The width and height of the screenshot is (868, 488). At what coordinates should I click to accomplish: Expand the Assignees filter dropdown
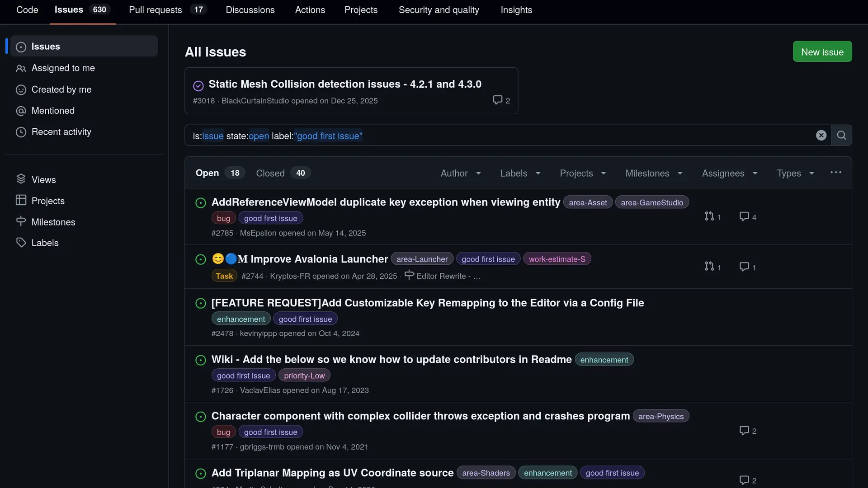[730, 173]
